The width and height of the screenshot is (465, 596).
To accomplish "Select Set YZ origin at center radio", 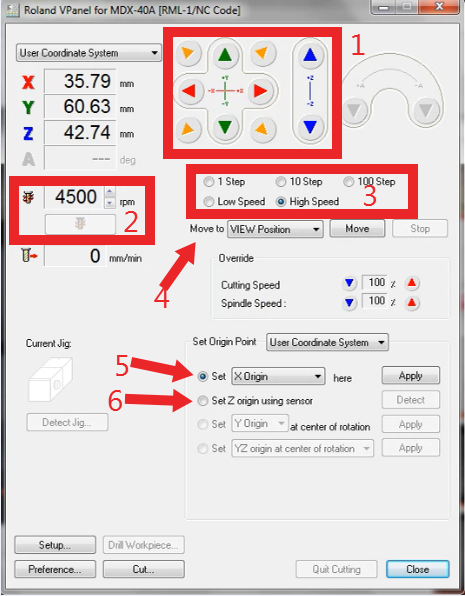I will pyautogui.click(x=203, y=449).
